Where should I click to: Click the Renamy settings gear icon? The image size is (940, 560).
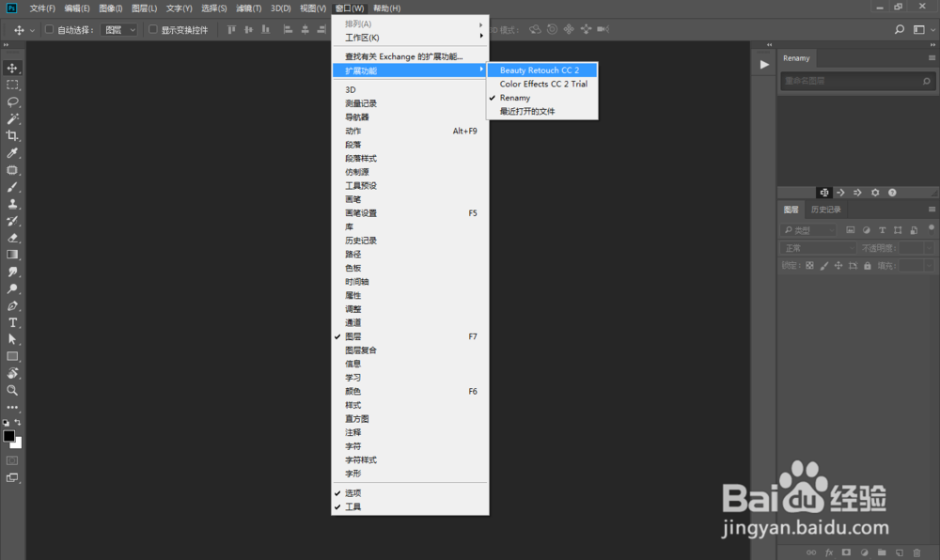tap(875, 193)
